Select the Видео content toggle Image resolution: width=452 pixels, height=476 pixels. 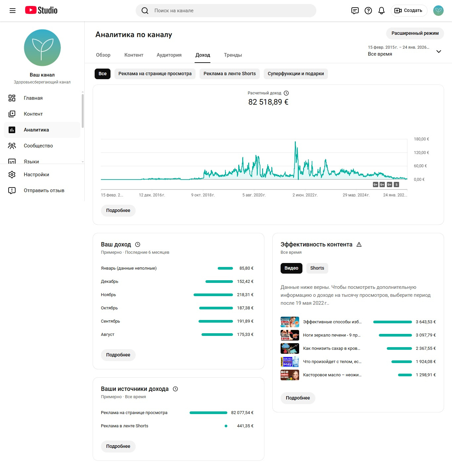pos(292,268)
